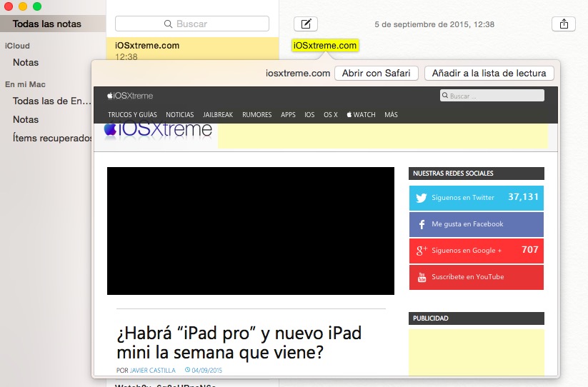Screen dimensions: 588x387
Task: Click the Twitter bird icon
Action: point(421,198)
